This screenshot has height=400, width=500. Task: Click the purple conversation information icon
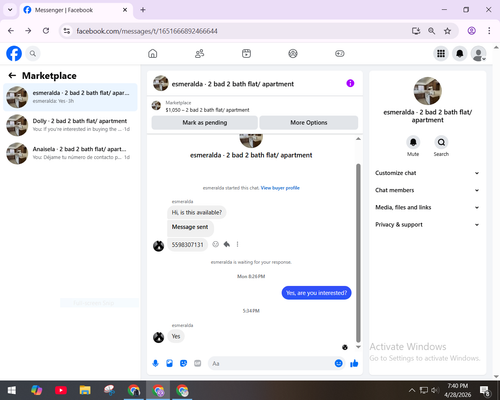[350, 83]
